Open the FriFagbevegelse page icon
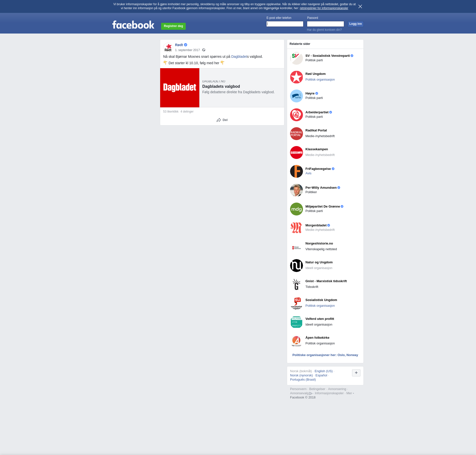The width and height of the screenshot is (476, 455). (x=297, y=171)
